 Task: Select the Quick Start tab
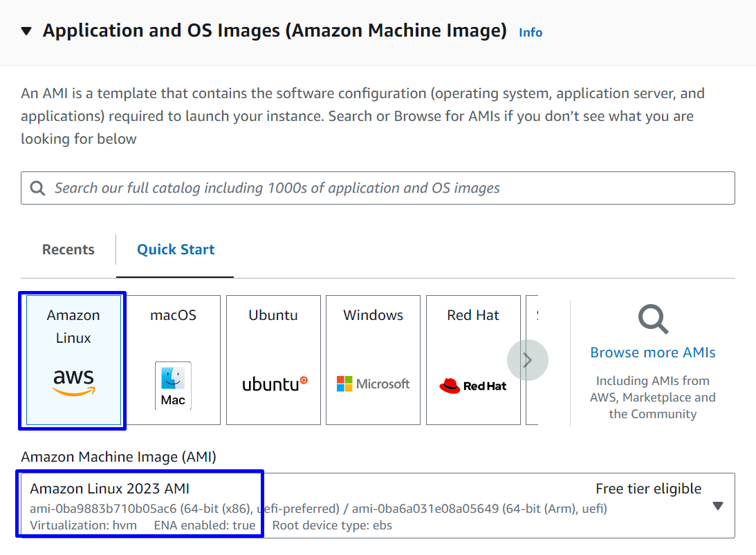[x=176, y=250]
